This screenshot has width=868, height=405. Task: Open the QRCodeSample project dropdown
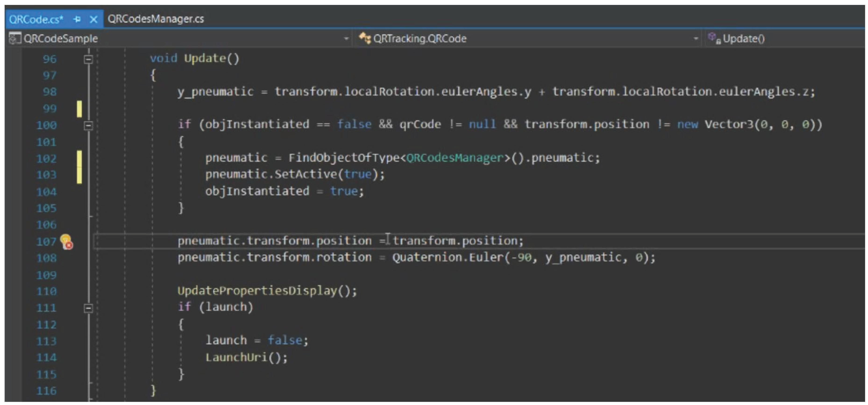pos(346,39)
